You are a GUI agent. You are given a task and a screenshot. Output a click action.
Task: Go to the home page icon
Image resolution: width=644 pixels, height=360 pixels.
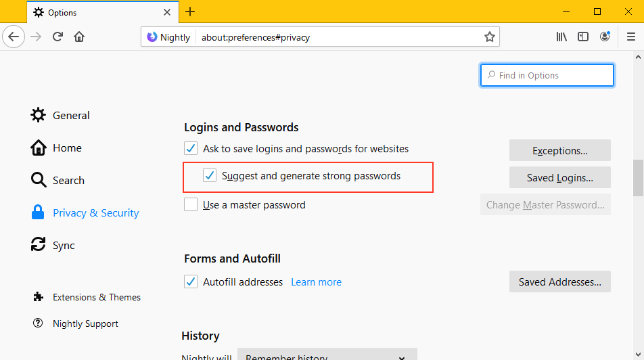(x=79, y=37)
